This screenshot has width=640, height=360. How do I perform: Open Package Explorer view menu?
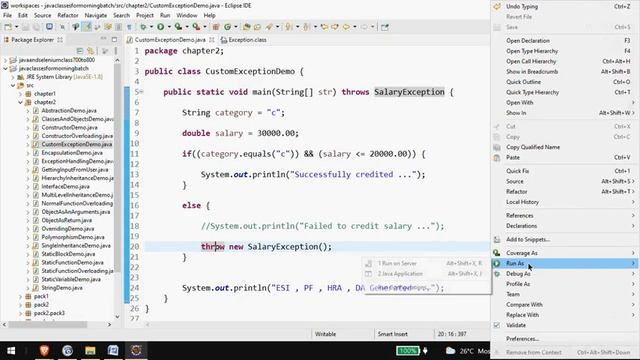point(116,51)
